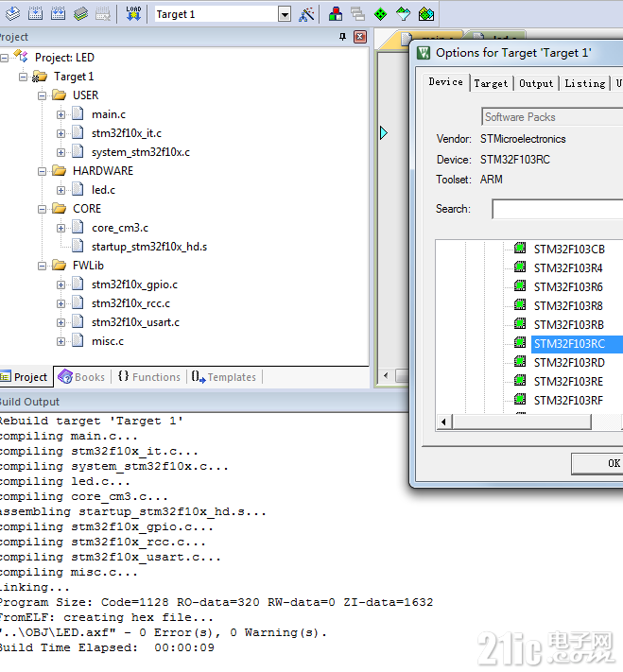Open Options for Target magic wand icon

(306, 14)
